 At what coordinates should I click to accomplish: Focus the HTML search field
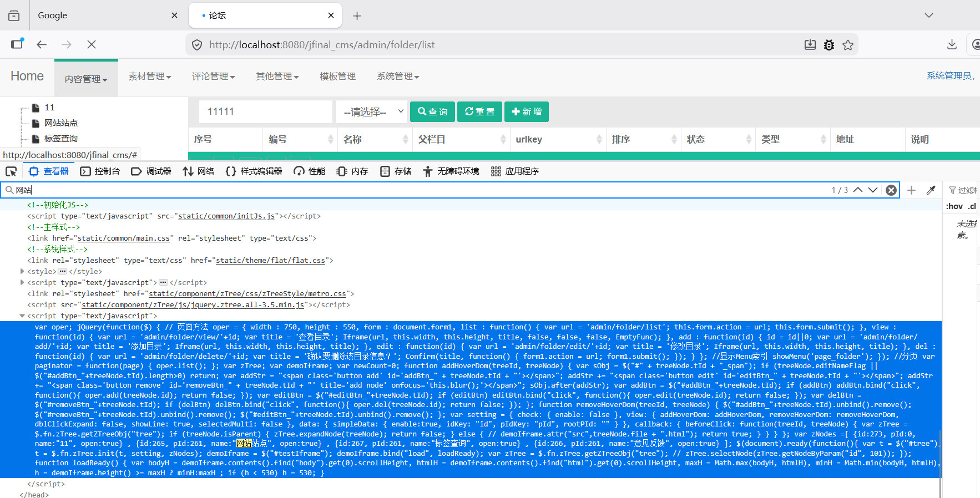click(416, 190)
